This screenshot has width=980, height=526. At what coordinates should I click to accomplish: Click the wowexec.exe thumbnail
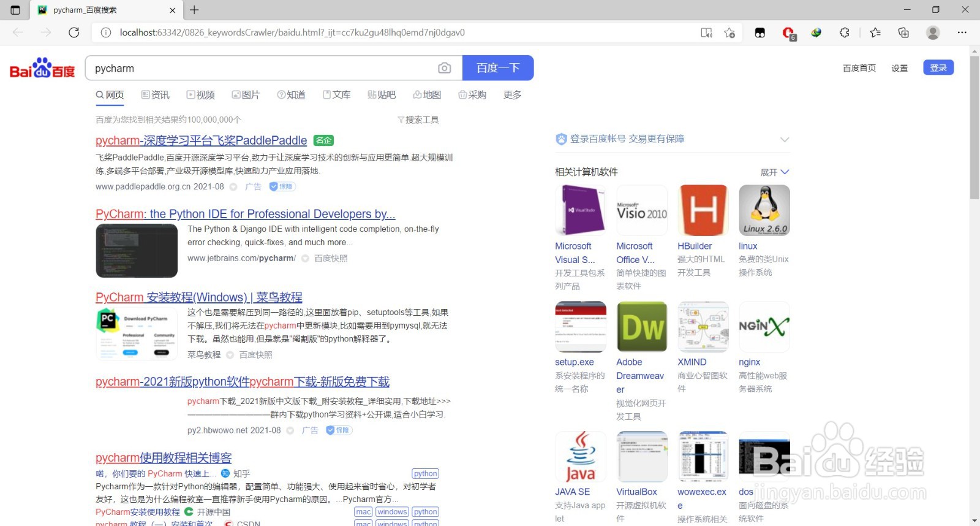pyautogui.click(x=703, y=457)
